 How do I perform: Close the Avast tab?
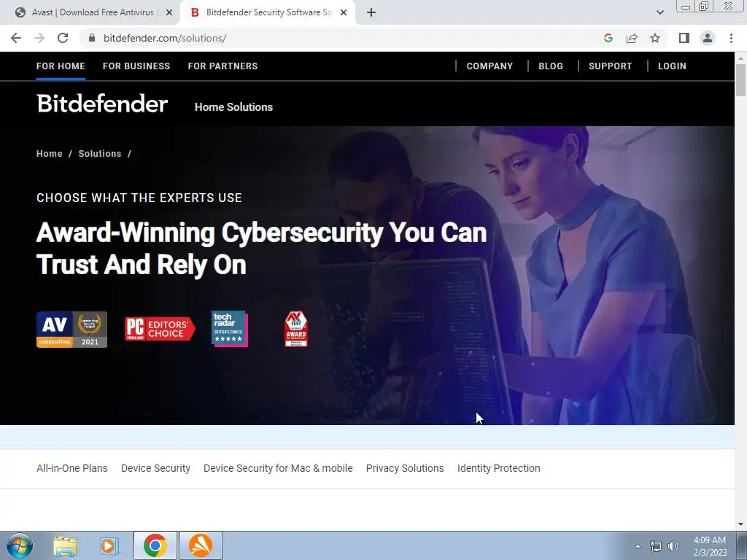169,13
